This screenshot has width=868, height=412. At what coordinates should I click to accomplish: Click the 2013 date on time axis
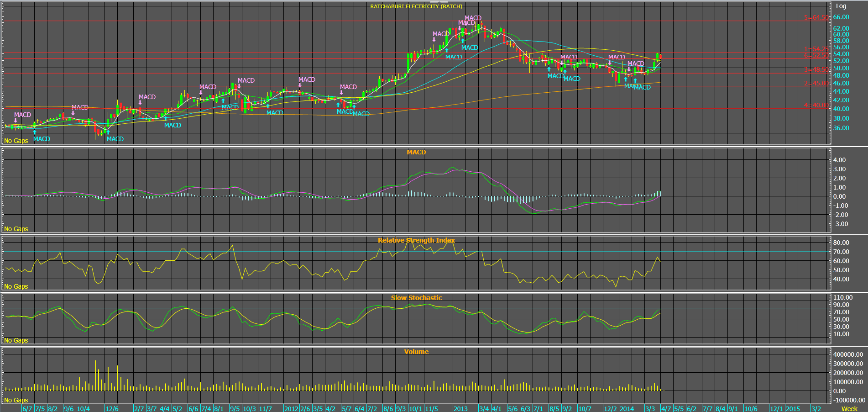(460, 409)
